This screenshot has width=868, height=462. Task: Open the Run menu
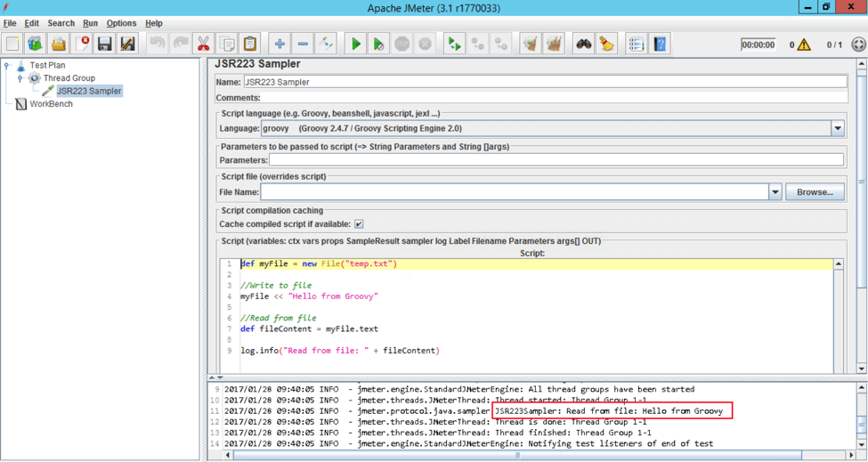pos(90,23)
